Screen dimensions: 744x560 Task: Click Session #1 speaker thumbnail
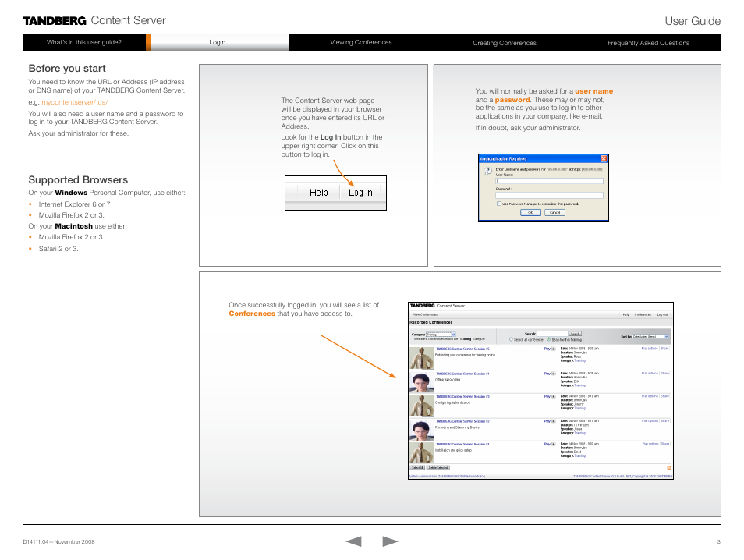click(421, 452)
